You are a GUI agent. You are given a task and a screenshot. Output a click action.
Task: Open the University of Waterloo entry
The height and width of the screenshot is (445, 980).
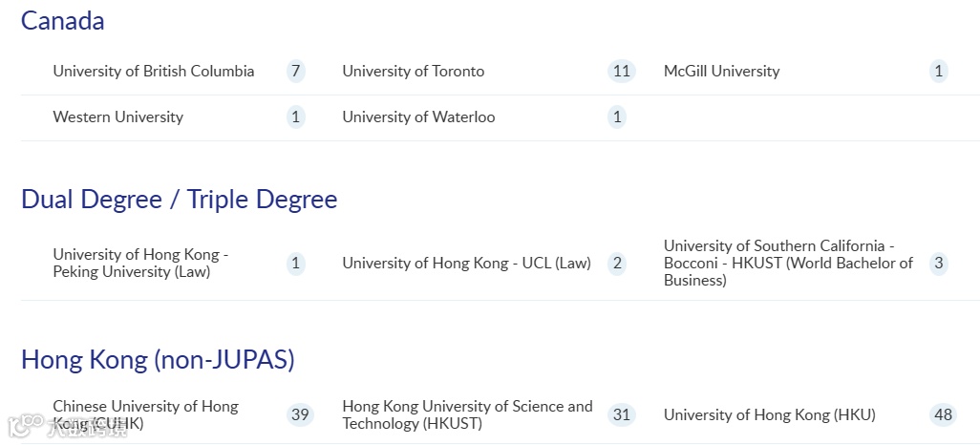[418, 117]
